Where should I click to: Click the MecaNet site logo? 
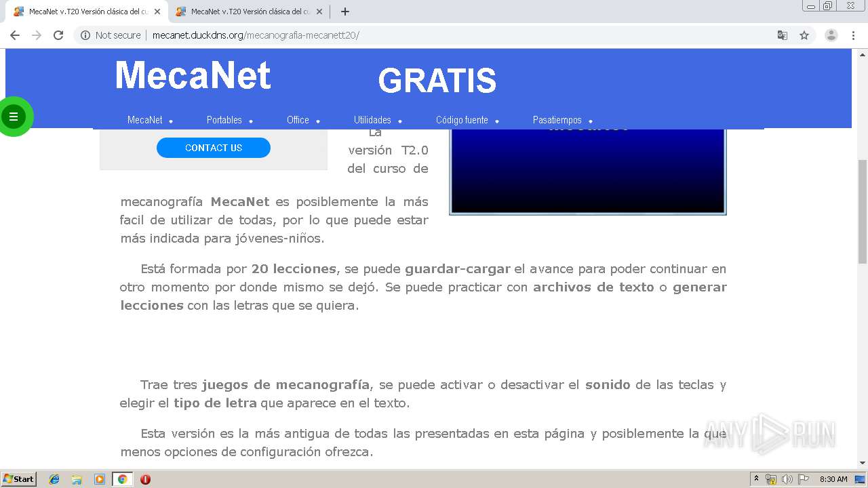click(193, 75)
